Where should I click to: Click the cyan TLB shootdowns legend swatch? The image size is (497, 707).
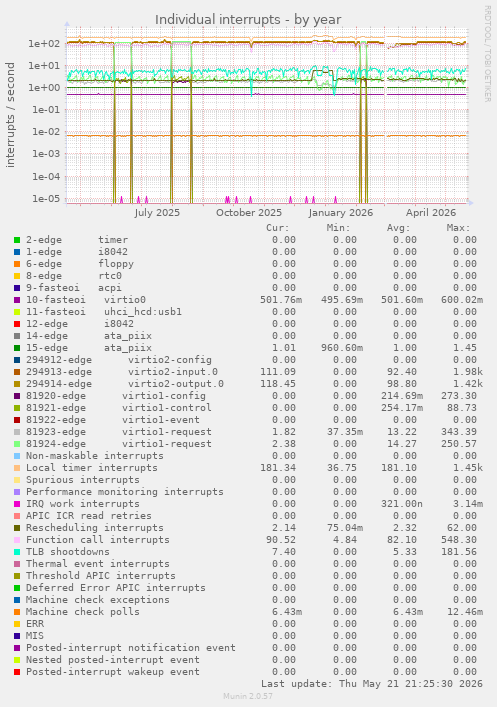coord(17,552)
